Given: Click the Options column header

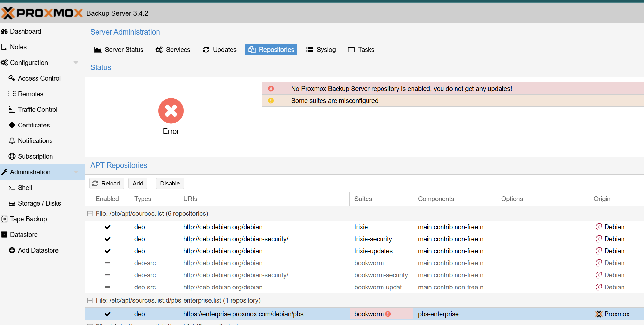Looking at the screenshot, I should (x=542, y=199).
